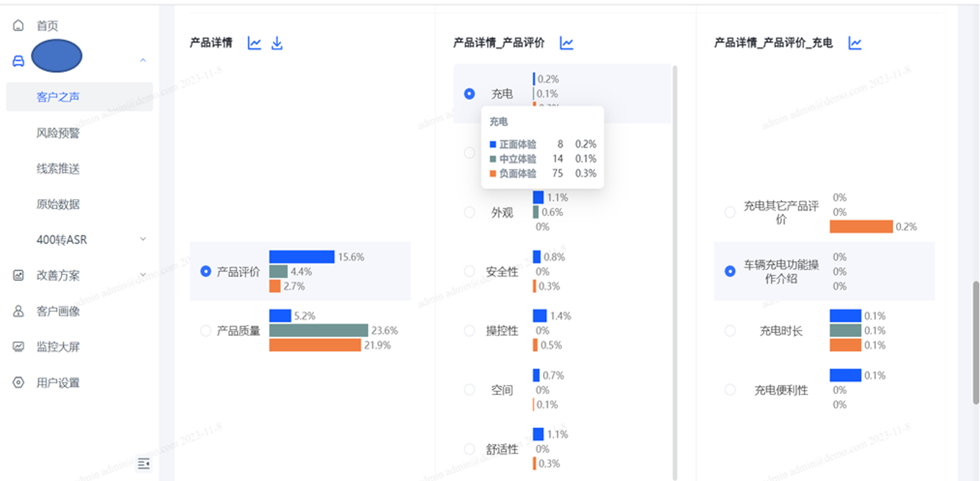Click the 首页 home icon in sidebar
Viewport: 980px width, 481px height.
pos(19,26)
